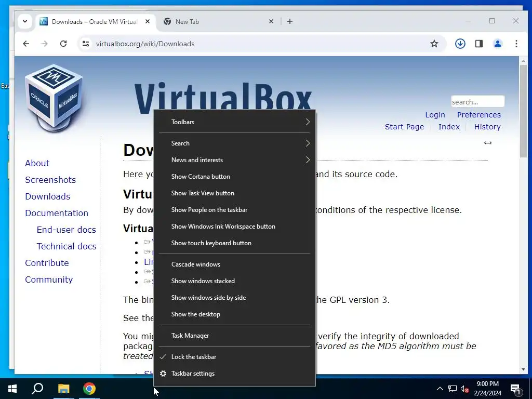532x399 pixels.
Task: Choose Show the desktop
Action: [x=234, y=314]
